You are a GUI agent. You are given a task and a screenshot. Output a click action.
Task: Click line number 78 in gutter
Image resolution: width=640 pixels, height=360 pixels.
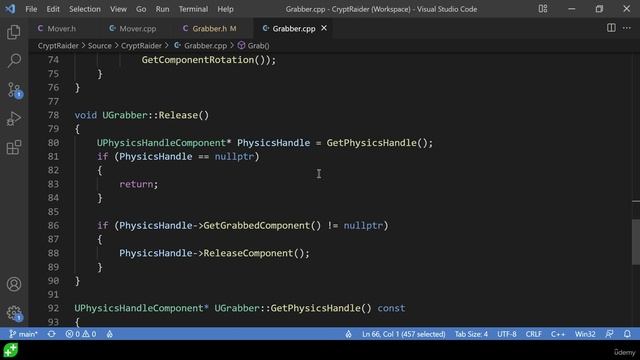point(53,115)
